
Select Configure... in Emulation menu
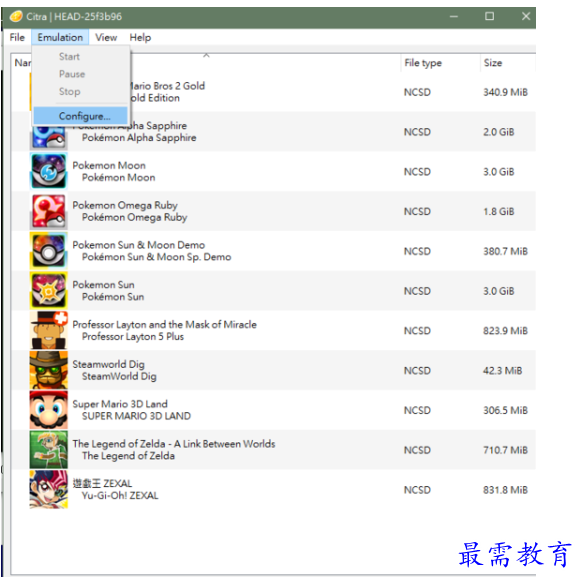[x=80, y=116]
